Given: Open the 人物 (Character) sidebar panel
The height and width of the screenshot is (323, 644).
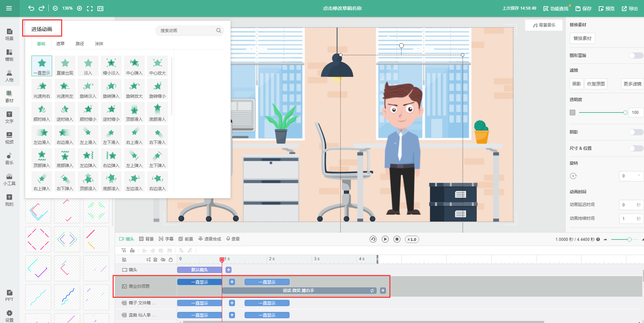Looking at the screenshot, I should (x=9, y=76).
